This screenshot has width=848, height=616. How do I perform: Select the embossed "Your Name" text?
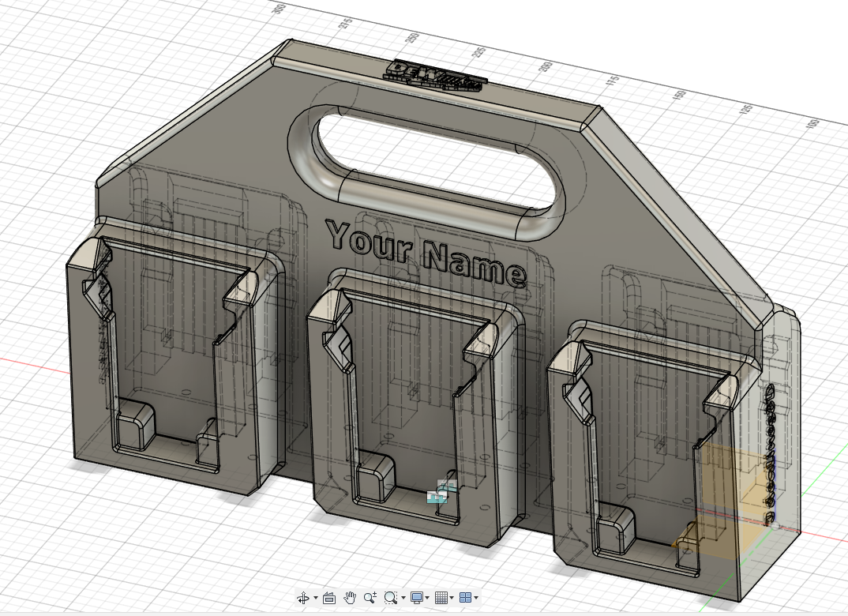point(426,252)
